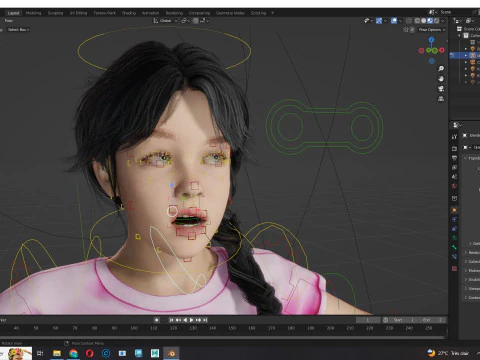Open the World properties tab
Screen dimensions: 480x360
[x=454, y=186]
